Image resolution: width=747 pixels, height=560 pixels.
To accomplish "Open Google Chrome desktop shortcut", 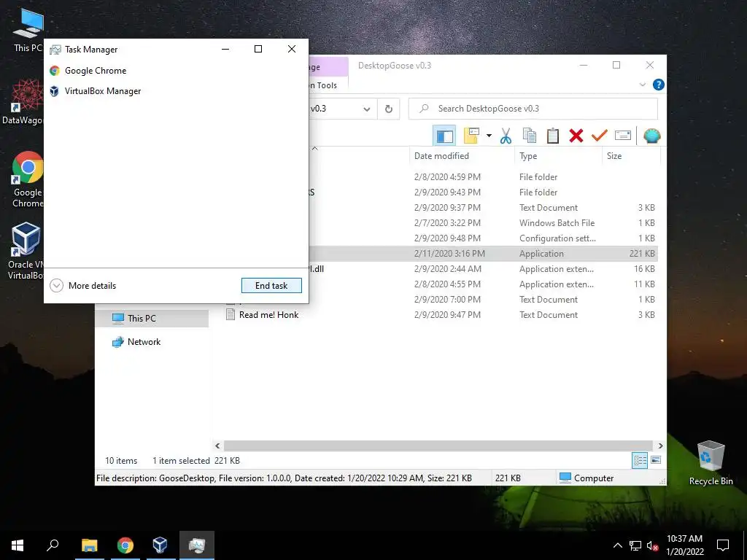I will 28,179.
